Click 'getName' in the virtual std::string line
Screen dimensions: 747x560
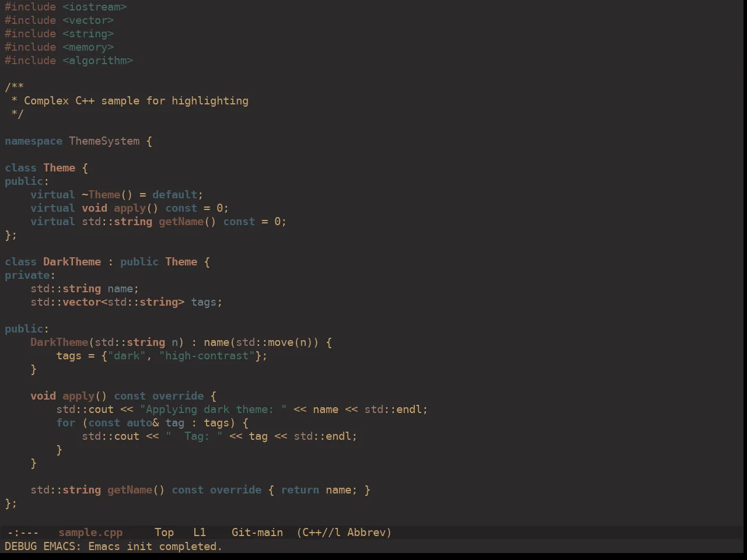(x=181, y=222)
